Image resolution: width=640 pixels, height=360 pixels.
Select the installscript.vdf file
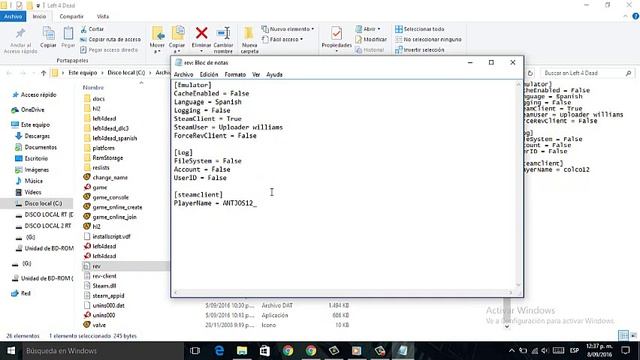[x=107, y=236]
